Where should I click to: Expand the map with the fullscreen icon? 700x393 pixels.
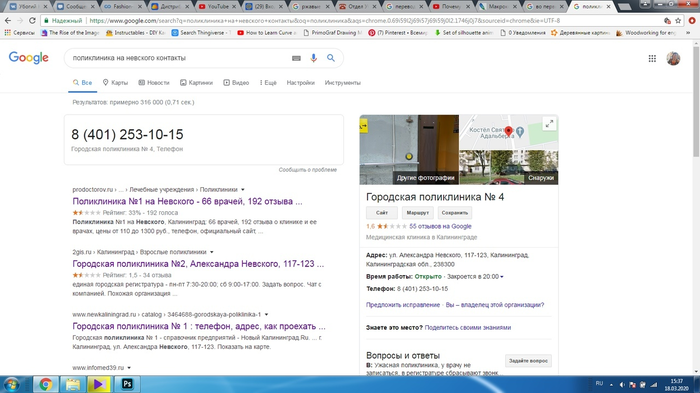pyautogui.click(x=550, y=124)
